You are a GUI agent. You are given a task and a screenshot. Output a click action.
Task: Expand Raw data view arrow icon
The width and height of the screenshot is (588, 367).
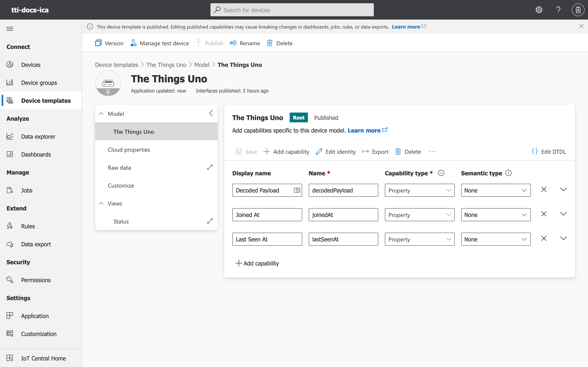pyautogui.click(x=210, y=167)
